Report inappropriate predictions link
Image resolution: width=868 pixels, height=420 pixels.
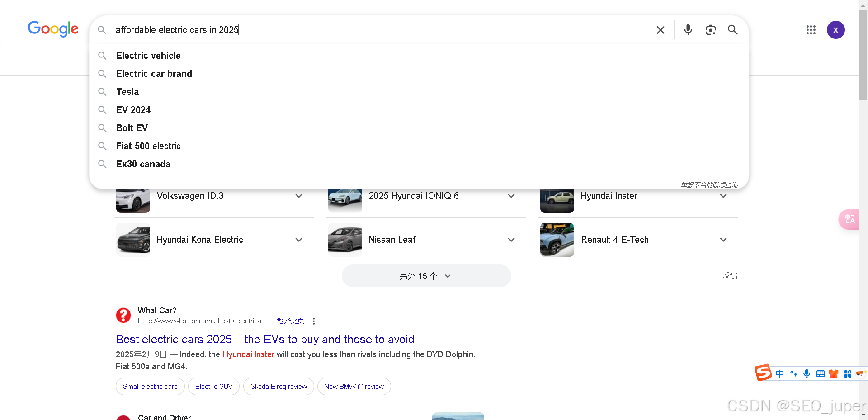(709, 184)
